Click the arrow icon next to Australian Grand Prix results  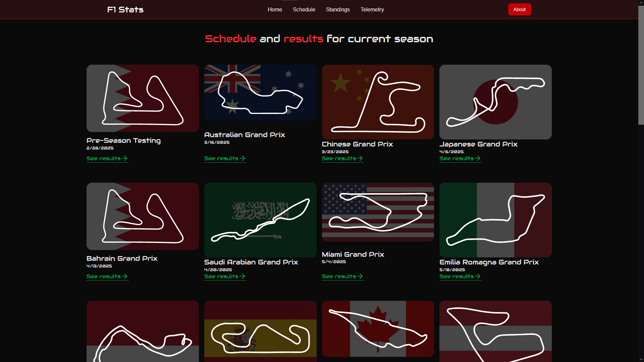(243, 158)
